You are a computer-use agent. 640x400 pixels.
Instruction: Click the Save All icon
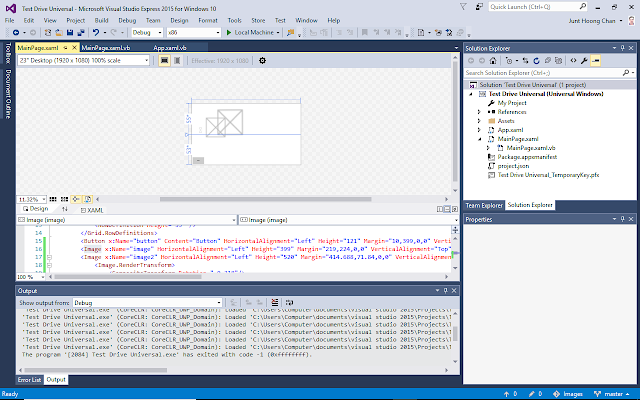point(81,33)
